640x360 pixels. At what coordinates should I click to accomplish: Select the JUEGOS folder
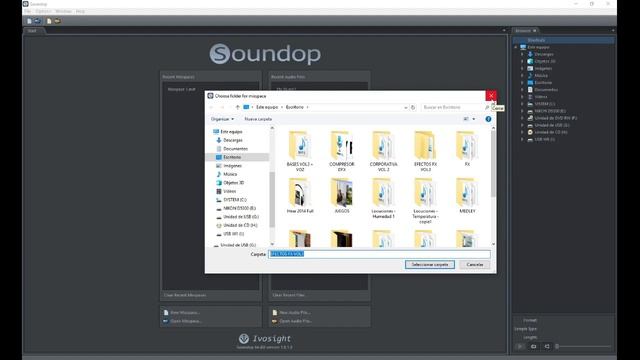(x=342, y=196)
